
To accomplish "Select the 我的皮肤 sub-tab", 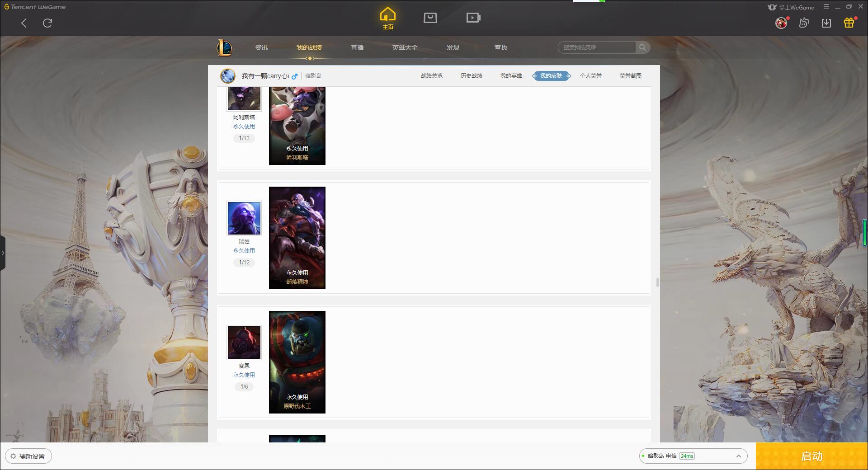I will [x=551, y=76].
